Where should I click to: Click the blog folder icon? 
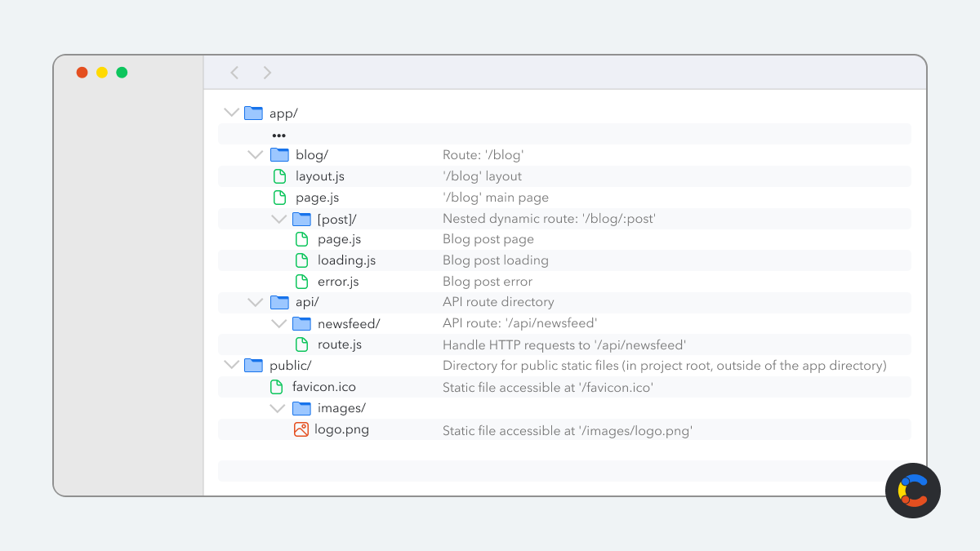pyautogui.click(x=280, y=154)
